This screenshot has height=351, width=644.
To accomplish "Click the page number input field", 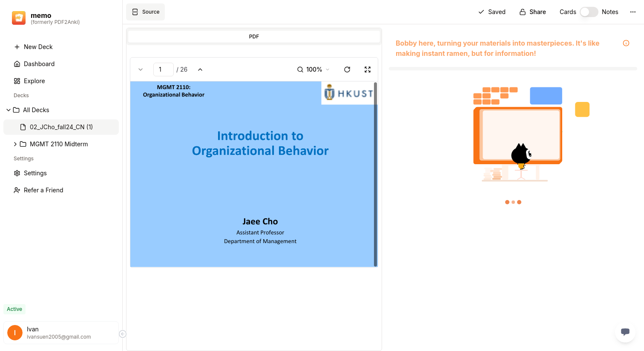I will pos(163,70).
